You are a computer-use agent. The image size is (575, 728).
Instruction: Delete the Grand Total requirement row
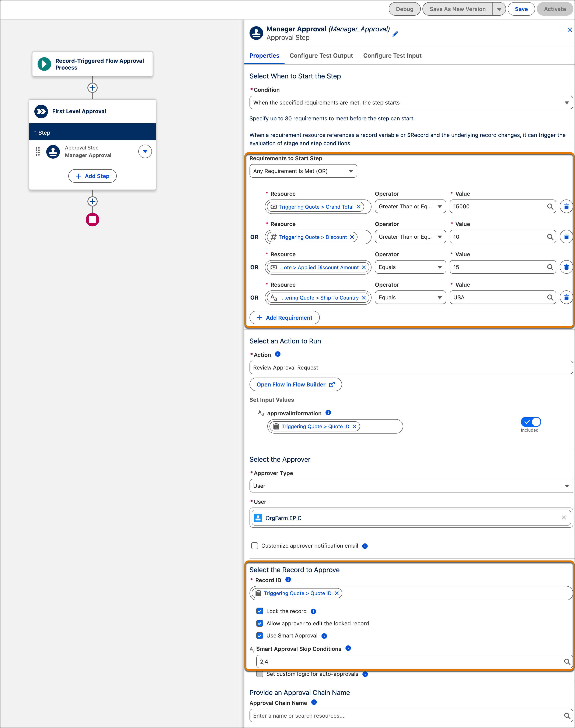566,206
